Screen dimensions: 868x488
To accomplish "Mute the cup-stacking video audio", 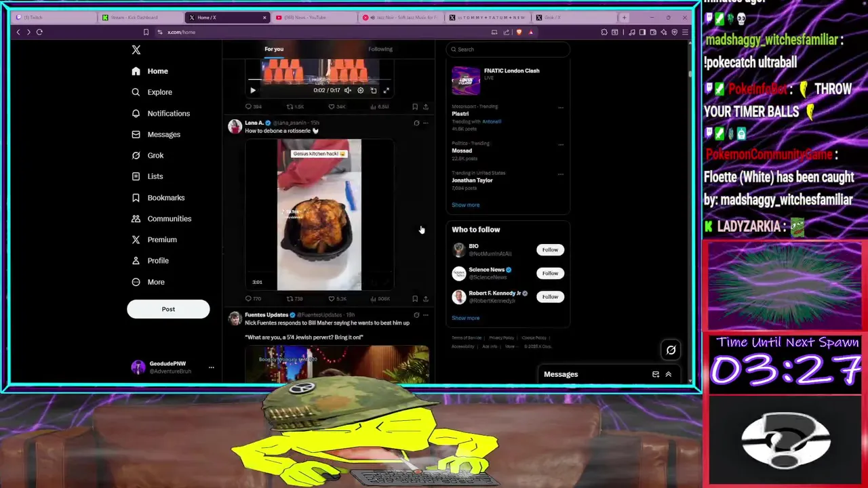I will coord(347,90).
